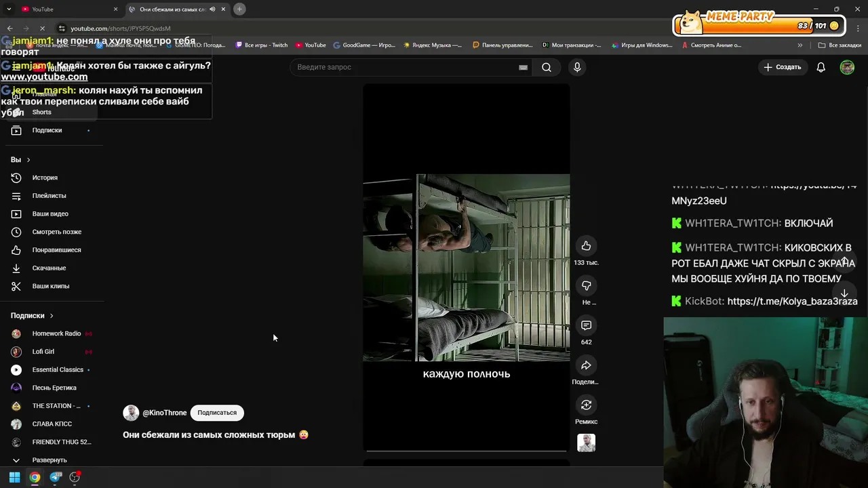Open СЛАВА КПСС channel subscription

pos(52,424)
